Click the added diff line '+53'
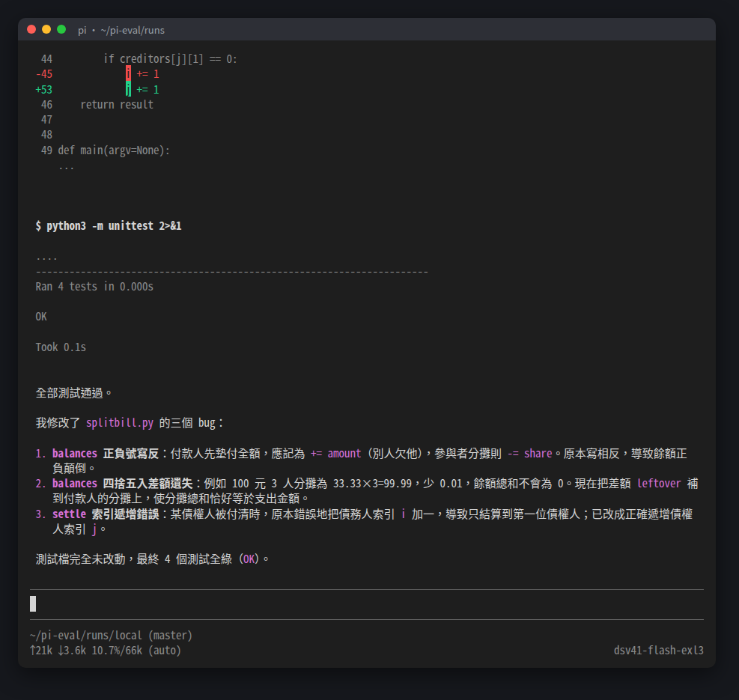 tap(97, 90)
